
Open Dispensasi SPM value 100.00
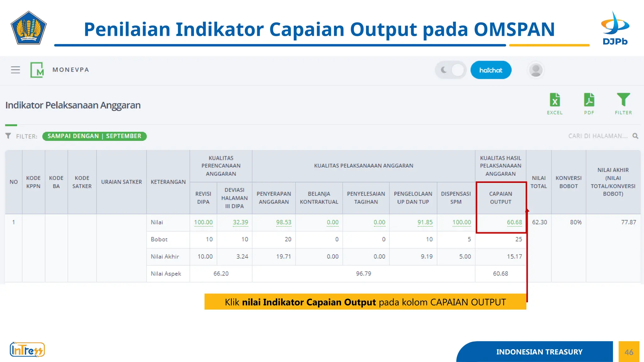(461, 222)
